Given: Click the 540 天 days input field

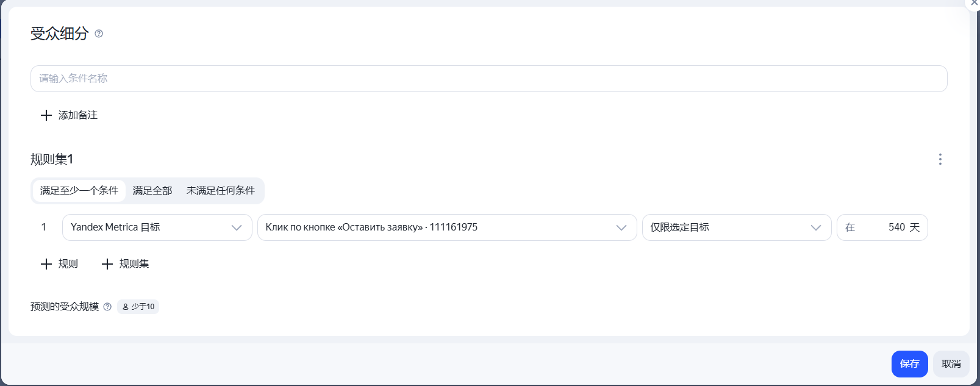Looking at the screenshot, I should (882, 227).
